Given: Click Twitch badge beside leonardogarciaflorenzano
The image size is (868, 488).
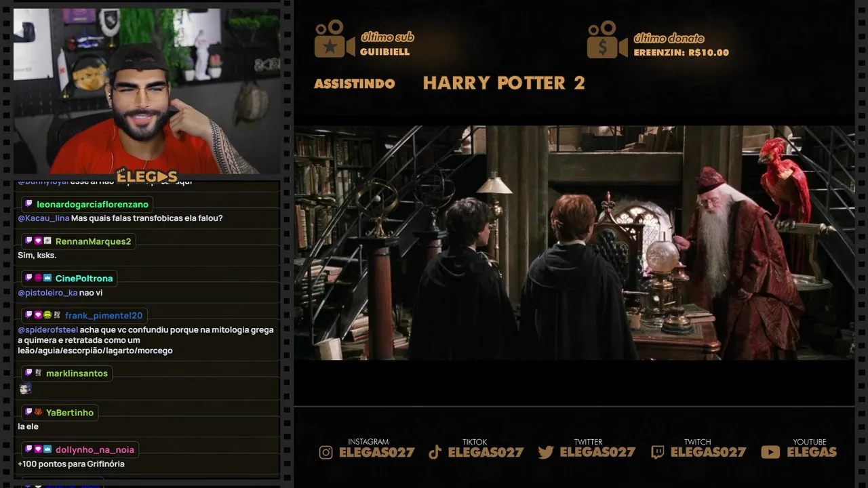Looking at the screenshot, I should click(28, 204).
